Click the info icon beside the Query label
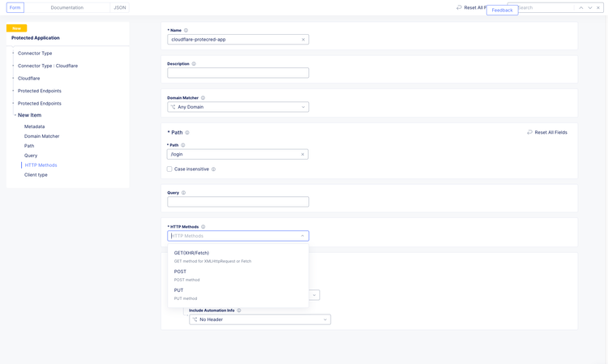This screenshot has height=364, width=608. pyautogui.click(x=184, y=193)
